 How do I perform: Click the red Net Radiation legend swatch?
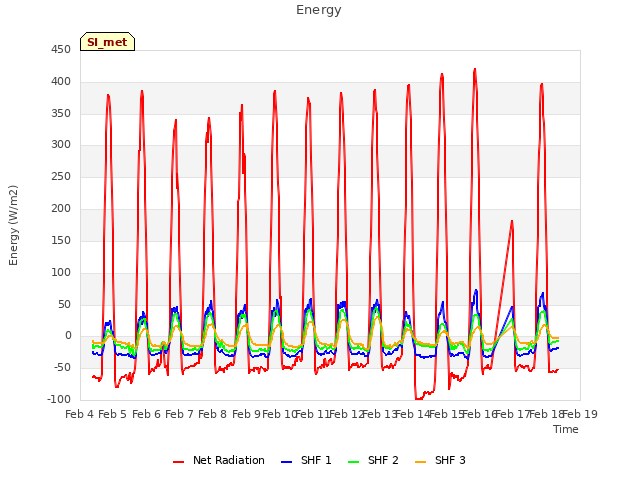[x=178, y=462]
